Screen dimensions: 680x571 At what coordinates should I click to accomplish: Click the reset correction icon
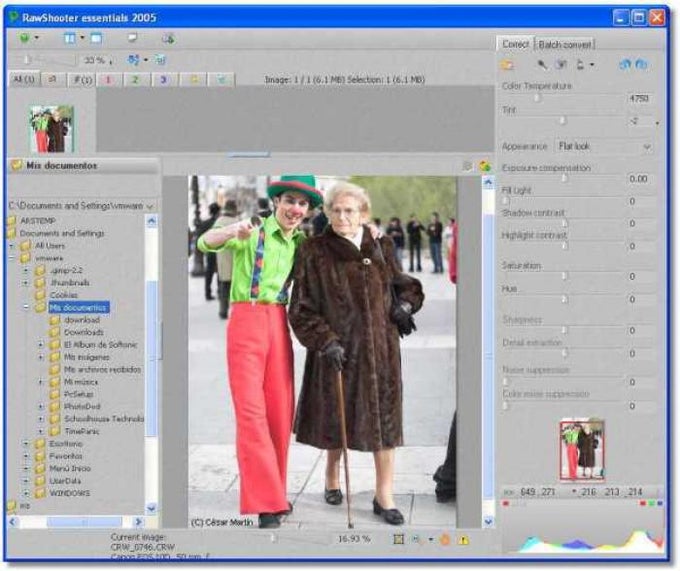tap(641, 65)
